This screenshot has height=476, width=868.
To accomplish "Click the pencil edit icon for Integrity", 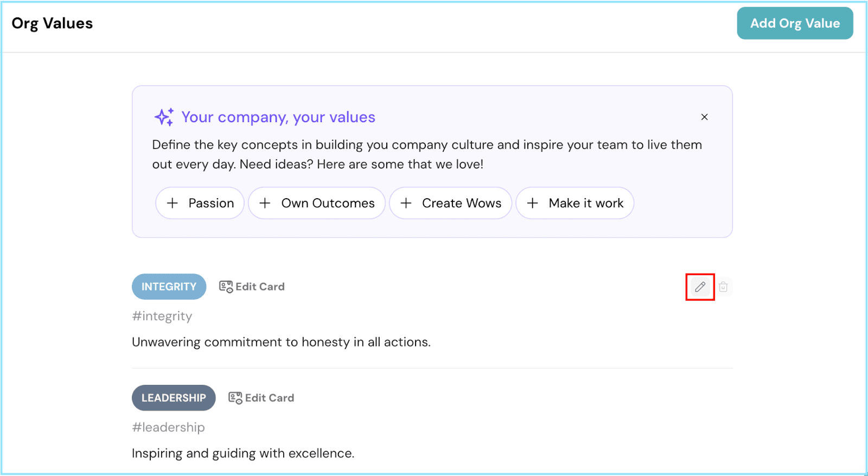I will pos(700,287).
